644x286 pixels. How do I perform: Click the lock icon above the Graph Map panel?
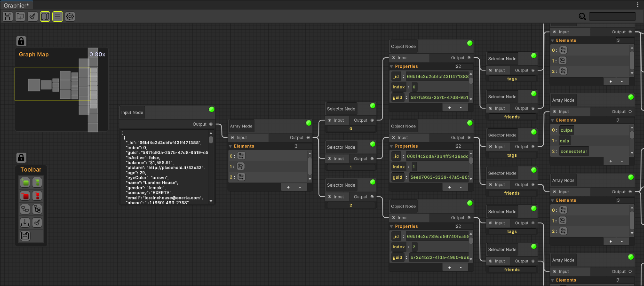click(x=21, y=41)
